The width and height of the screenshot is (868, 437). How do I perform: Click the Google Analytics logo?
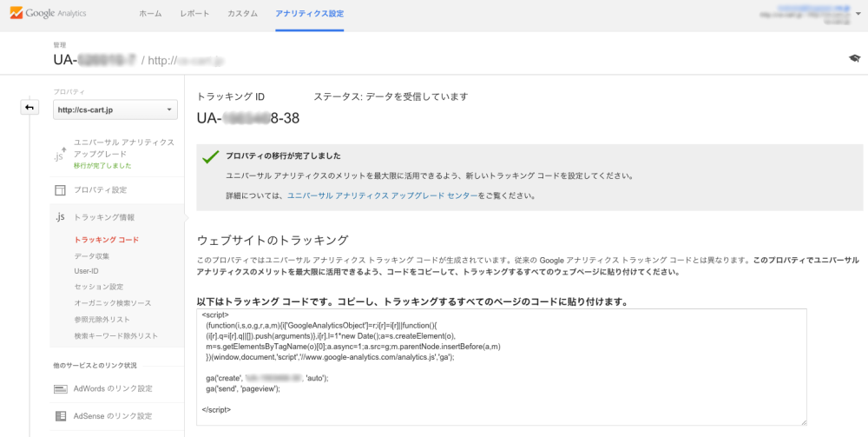(x=48, y=13)
